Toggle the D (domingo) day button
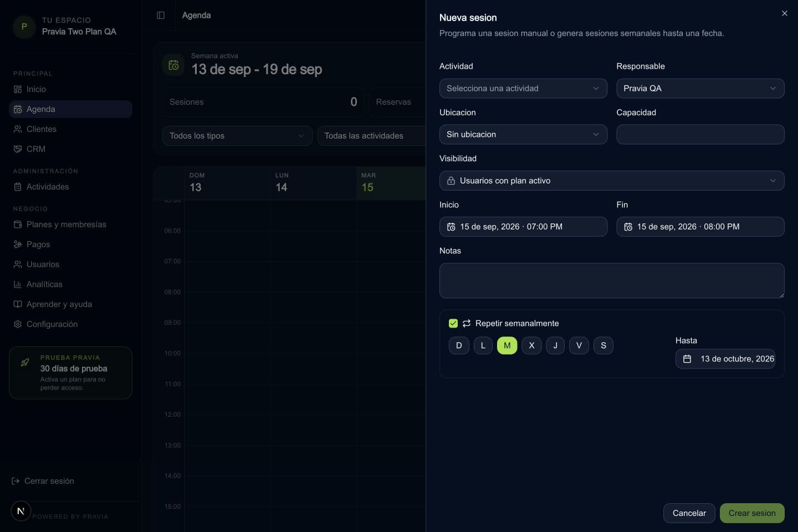The image size is (798, 532). click(x=459, y=345)
